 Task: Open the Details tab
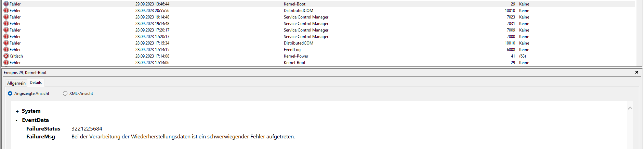(x=36, y=83)
